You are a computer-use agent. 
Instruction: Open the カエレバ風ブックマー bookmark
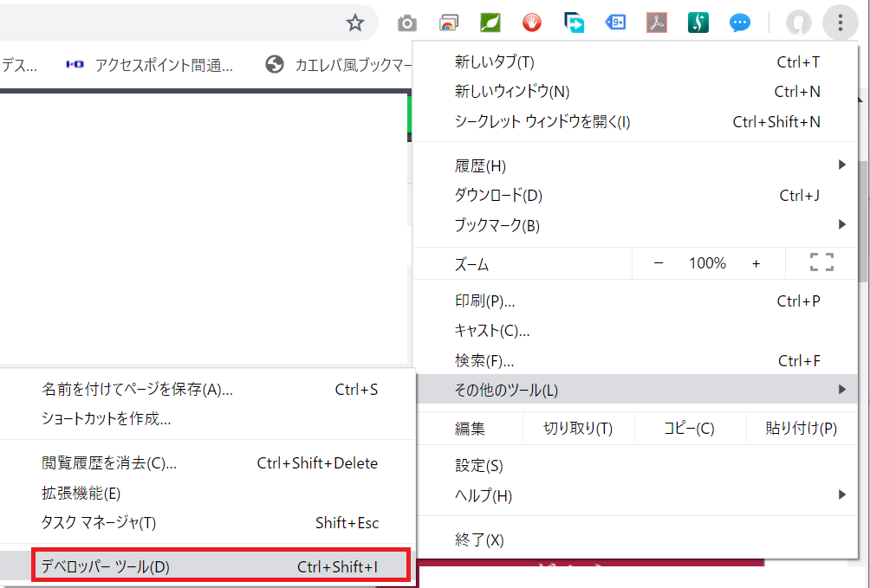click(339, 65)
